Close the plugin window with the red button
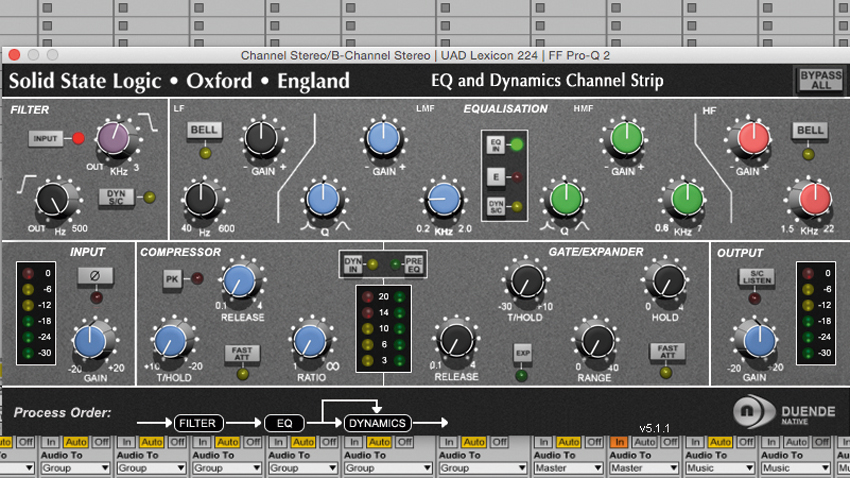The height and width of the screenshot is (478, 850). click(x=15, y=55)
